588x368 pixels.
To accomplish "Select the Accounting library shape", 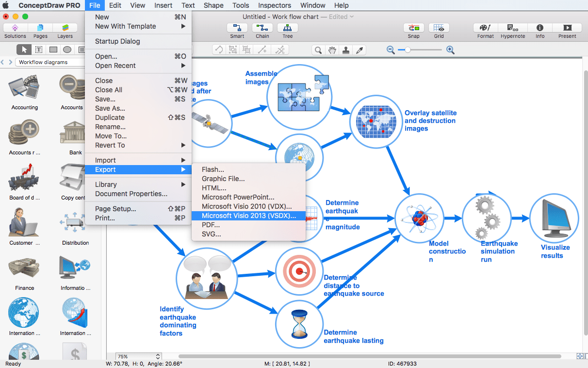I will pyautogui.click(x=24, y=92).
